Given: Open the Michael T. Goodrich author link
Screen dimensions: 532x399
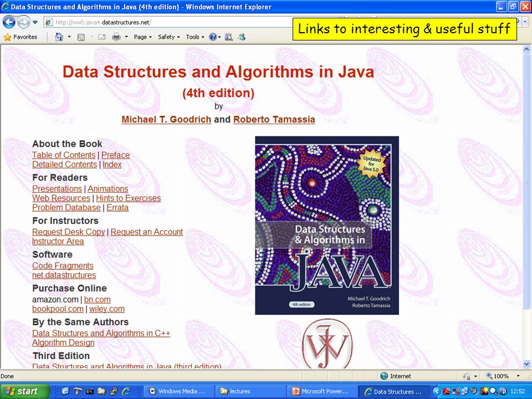Looking at the screenshot, I should pyautogui.click(x=166, y=120).
